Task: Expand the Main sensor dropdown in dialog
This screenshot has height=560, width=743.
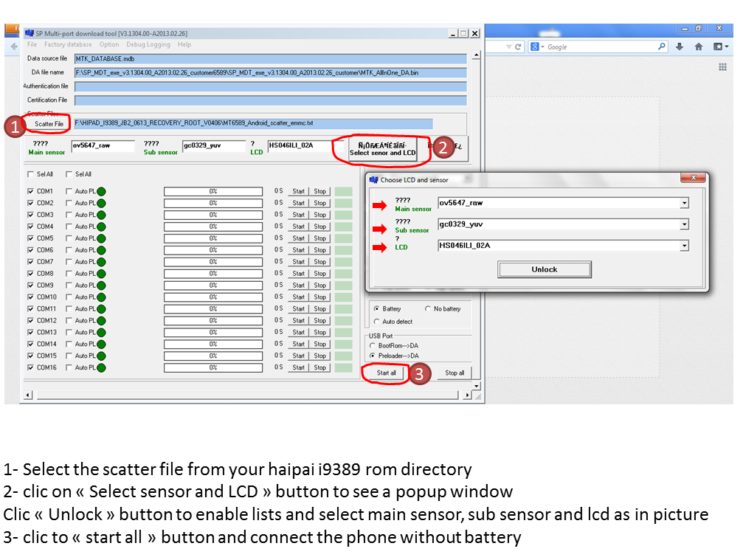Action: 684,203
